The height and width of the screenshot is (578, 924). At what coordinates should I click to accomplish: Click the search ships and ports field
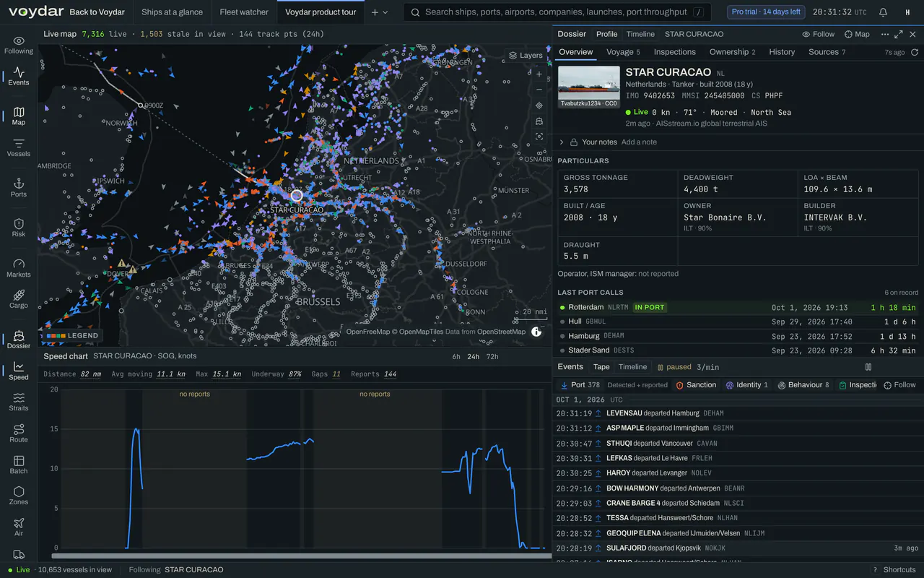[556, 12]
